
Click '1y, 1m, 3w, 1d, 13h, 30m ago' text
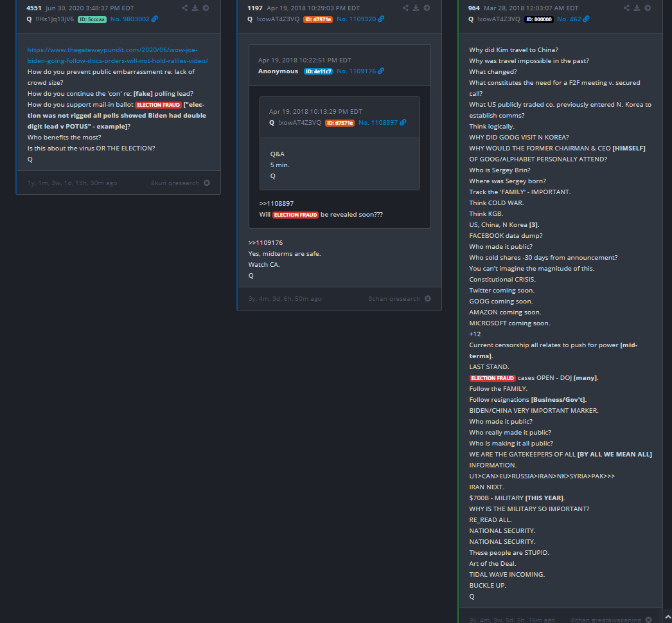coord(72,183)
